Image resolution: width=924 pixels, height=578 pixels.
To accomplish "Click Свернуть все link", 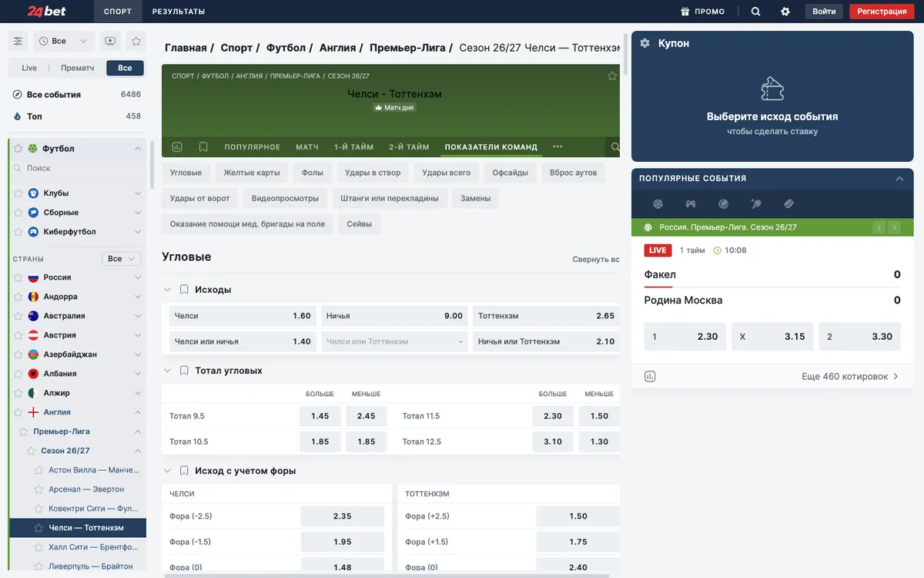I will tap(595, 260).
